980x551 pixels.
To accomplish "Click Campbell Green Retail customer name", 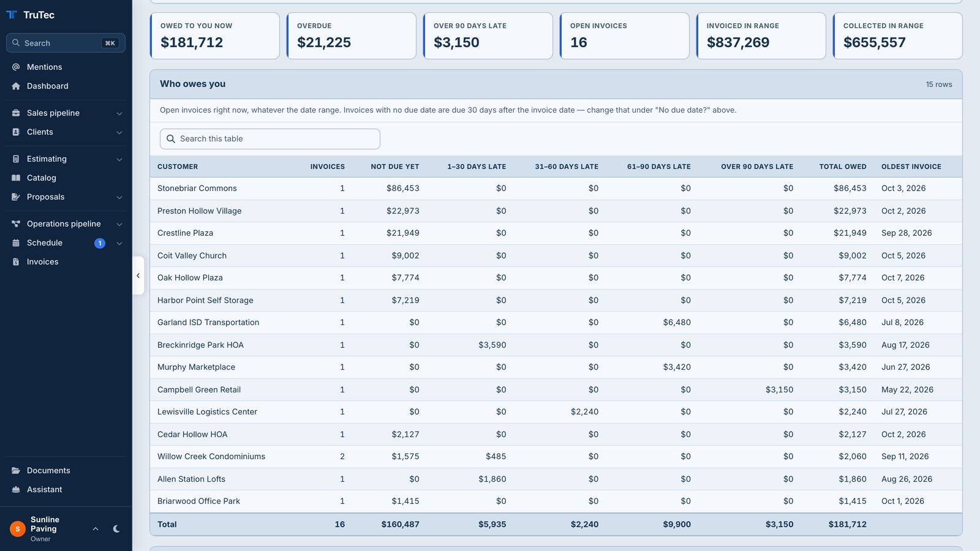I will click(x=199, y=389).
